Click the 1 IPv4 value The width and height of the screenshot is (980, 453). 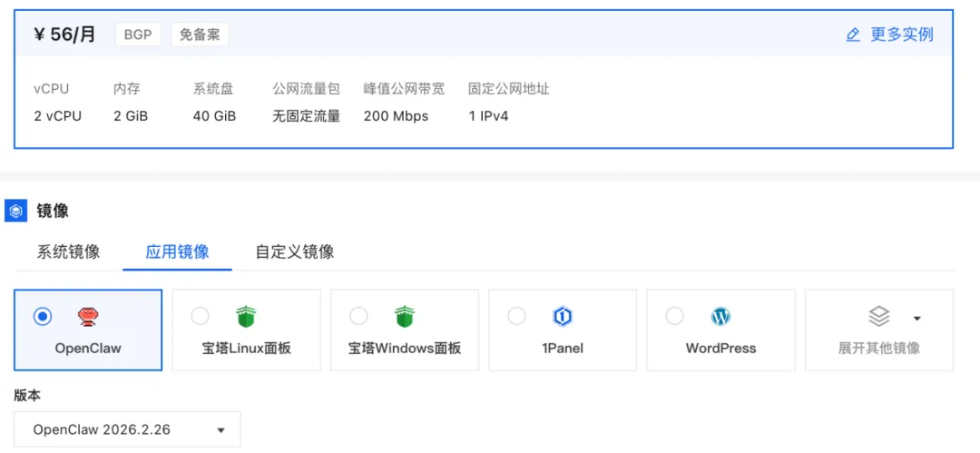coord(488,116)
